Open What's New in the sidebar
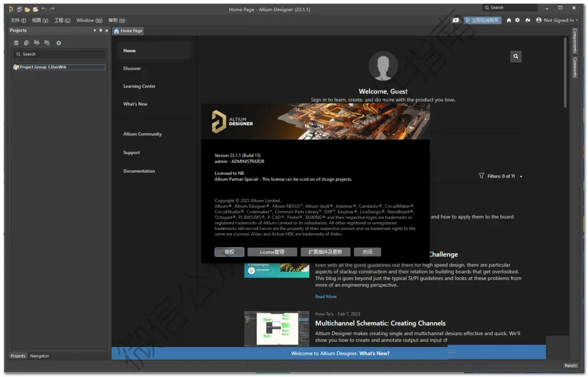This screenshot has height=377, width=588. (136, 104)
